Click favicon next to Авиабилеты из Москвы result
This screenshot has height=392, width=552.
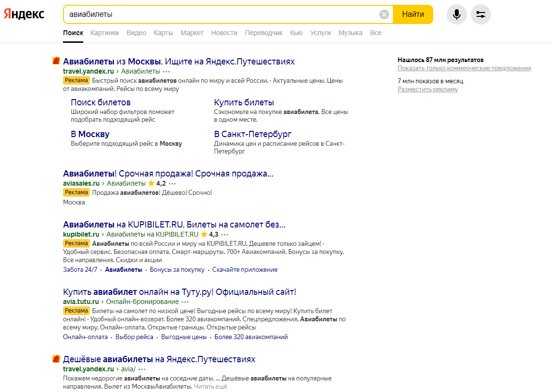coord(56,61)
